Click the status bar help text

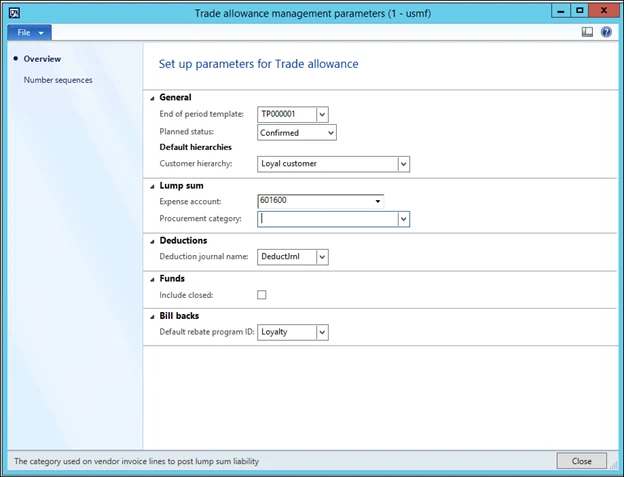137,461
